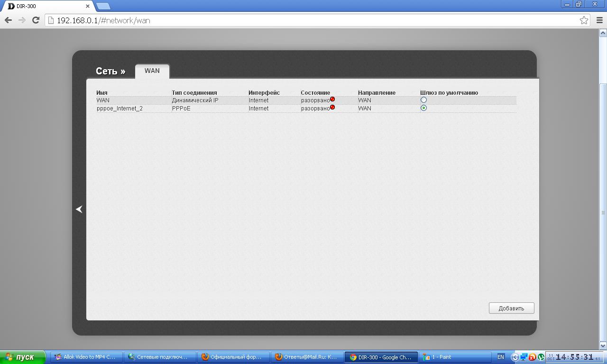607x364 pixels.
Task: Set WAN as the default gateway
Action: coord(423,100)
